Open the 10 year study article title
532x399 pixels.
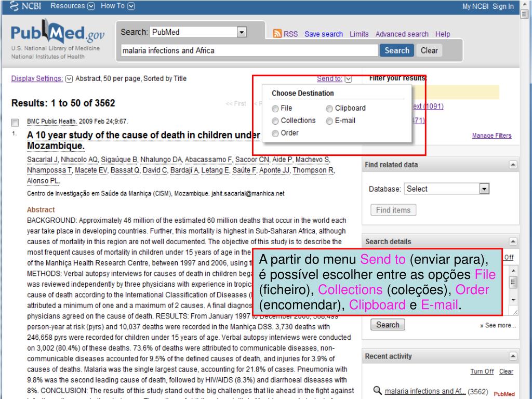pyautogui.click(x=143, y=140)
